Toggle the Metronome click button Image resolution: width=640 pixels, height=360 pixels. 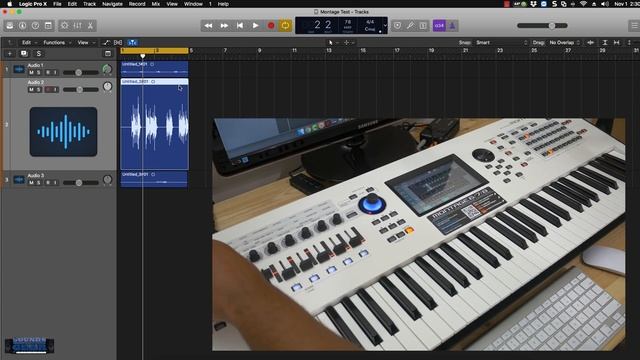[x=452, y=26]
